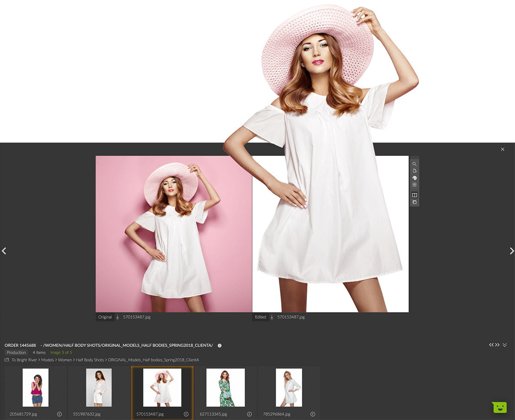
Task: Click circle arrow icon for 785296864.jpg
Action: click(x=312, y=414)
